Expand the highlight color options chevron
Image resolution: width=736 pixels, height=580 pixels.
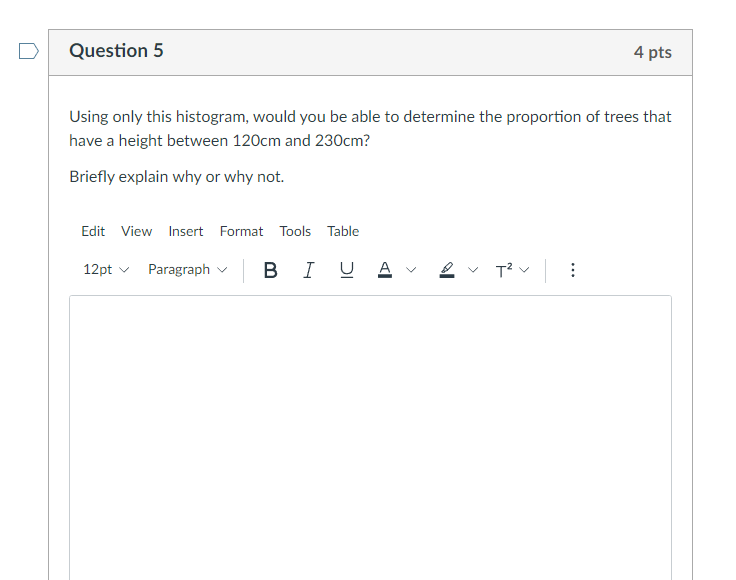click(x=473, y=270)
